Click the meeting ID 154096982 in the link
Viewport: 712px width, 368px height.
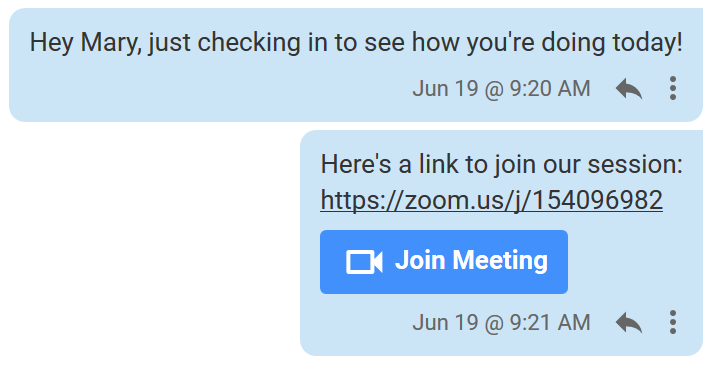coord(597,200)
